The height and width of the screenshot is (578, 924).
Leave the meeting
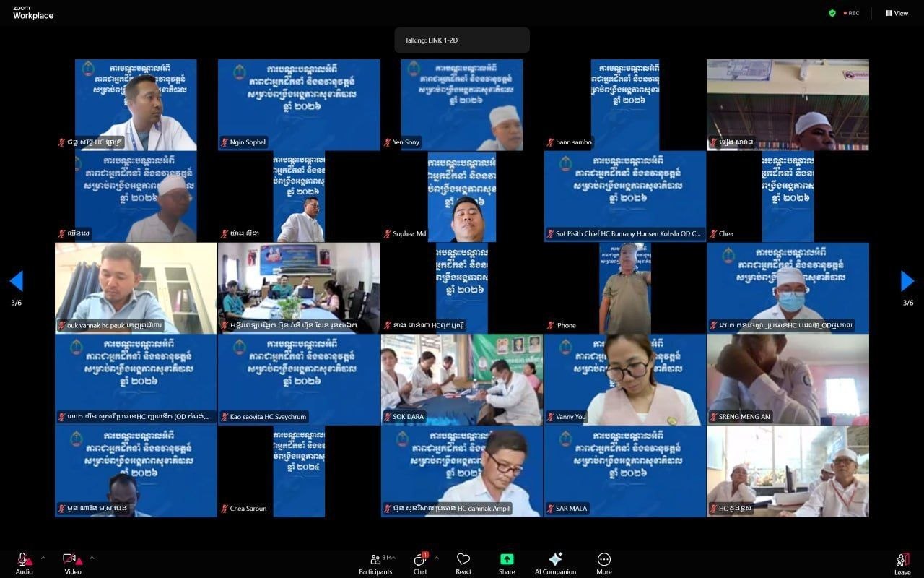click(x=902, y=561)
